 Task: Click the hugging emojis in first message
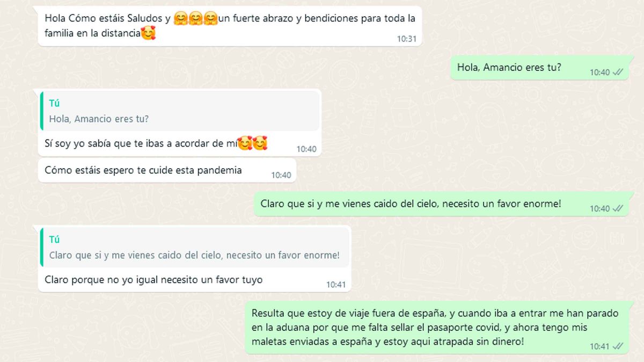[196, 18]
